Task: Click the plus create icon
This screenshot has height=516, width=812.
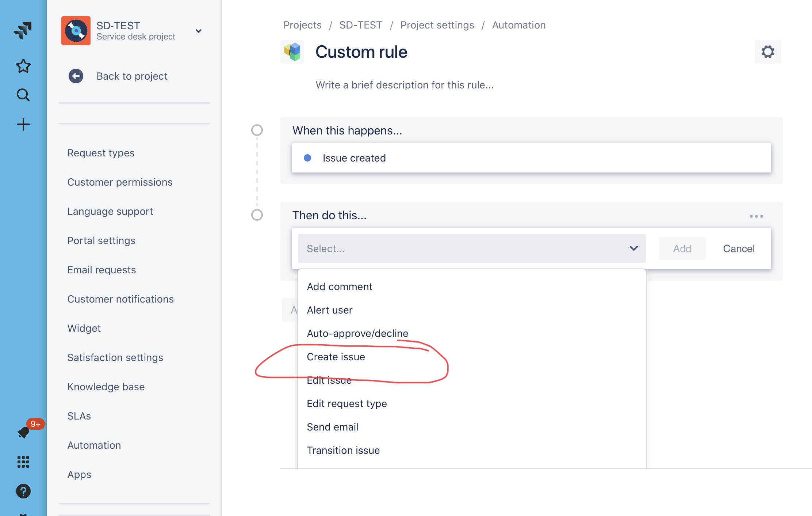Action: coord(23,124)
